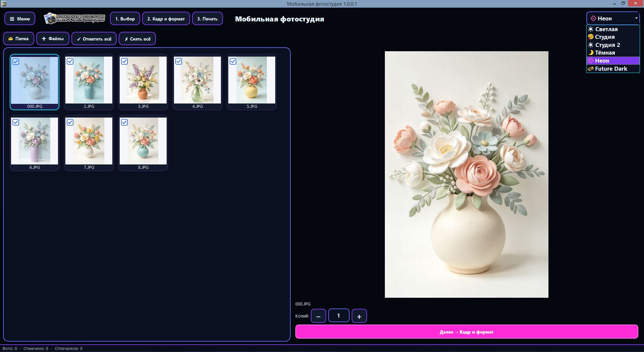Add photos with the Файлы button

(53, 39)
